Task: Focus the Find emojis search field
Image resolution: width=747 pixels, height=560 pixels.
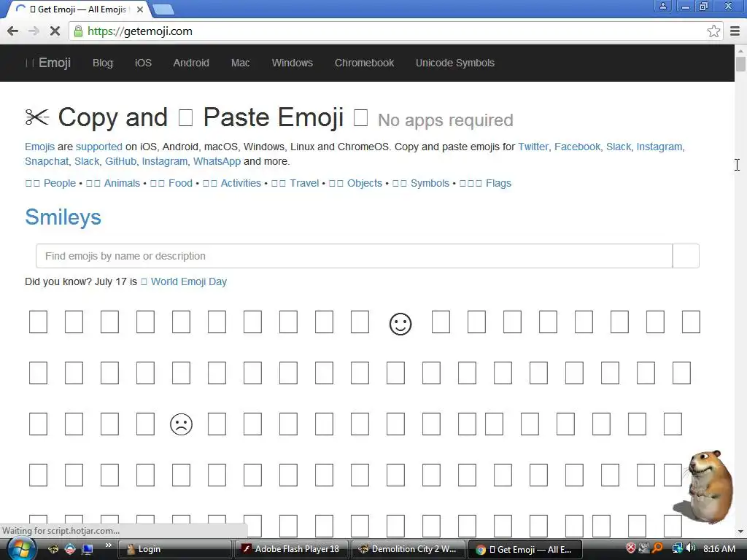Action: [354, 256]
